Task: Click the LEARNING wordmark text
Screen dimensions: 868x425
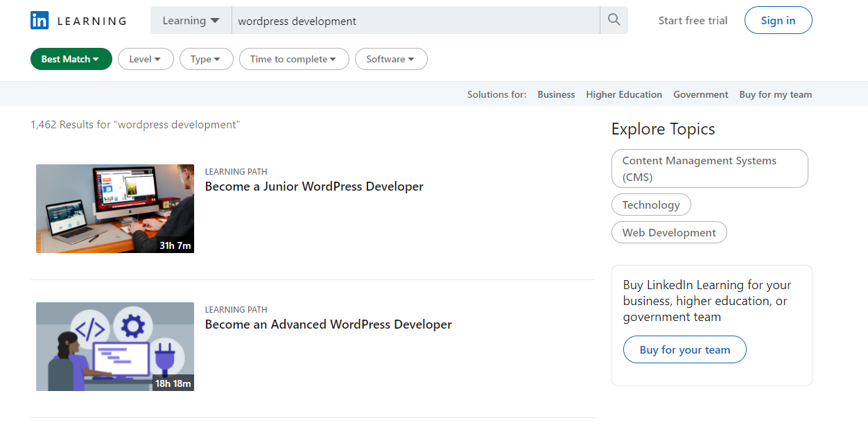Action: click(x=92, y=21)
